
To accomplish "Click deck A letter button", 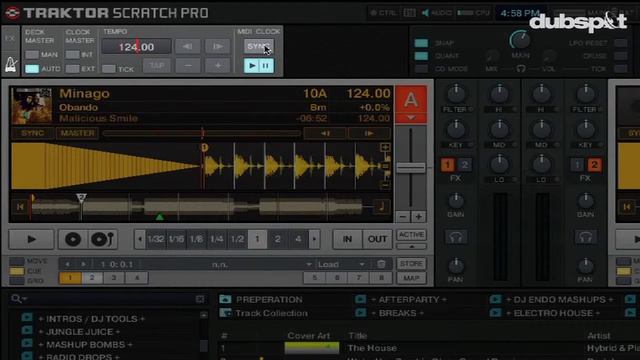I will tap(411, 100).
